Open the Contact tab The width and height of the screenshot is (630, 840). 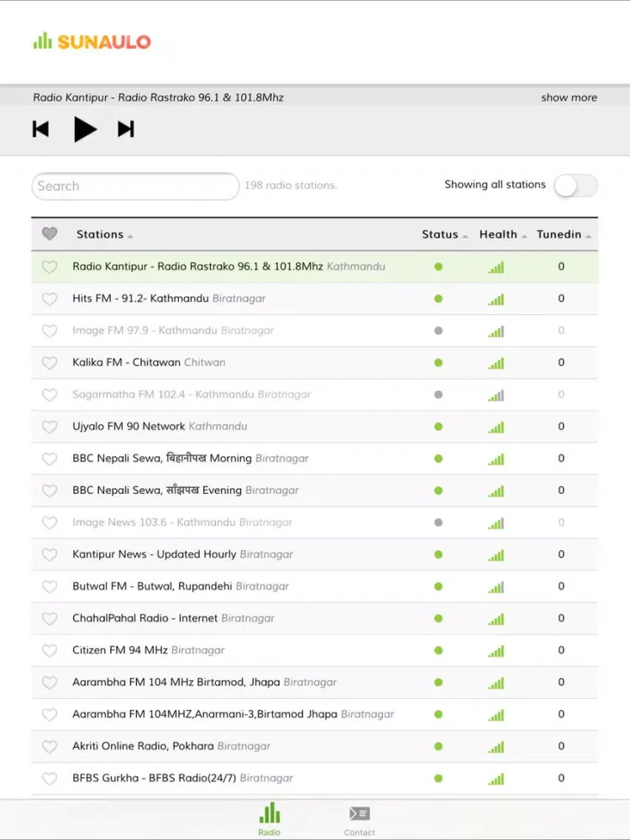[360, 821]
